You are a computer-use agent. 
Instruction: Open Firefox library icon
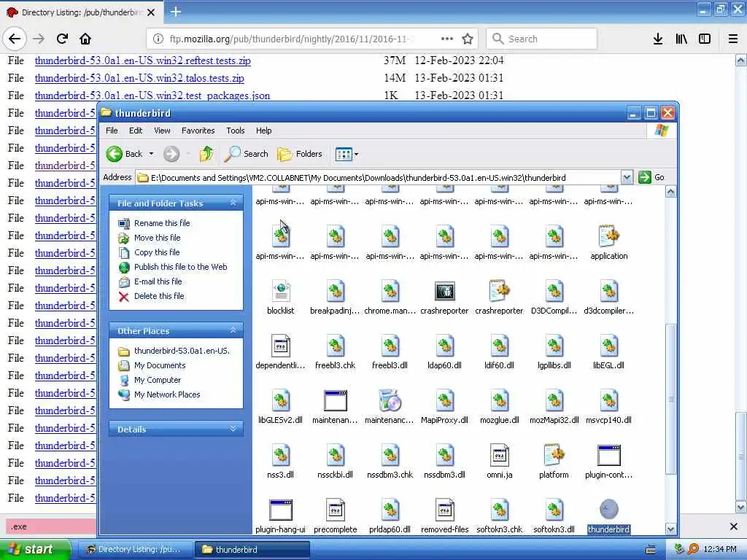681,39
